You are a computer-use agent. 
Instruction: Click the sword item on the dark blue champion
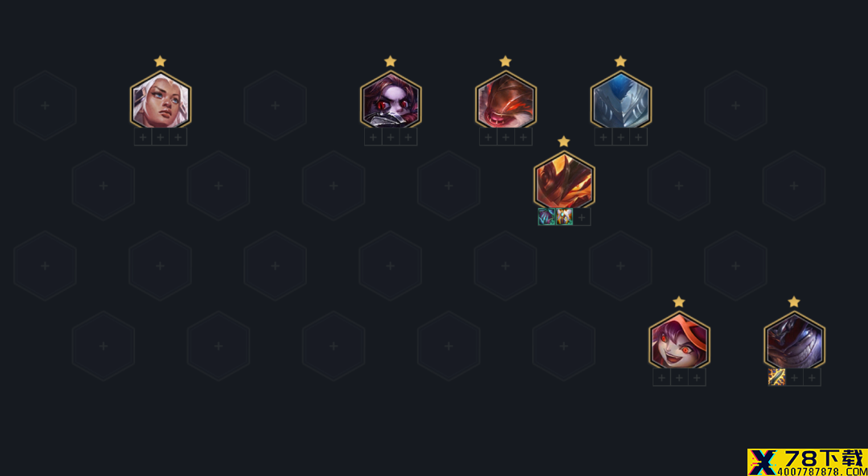[x=776, y=377]
